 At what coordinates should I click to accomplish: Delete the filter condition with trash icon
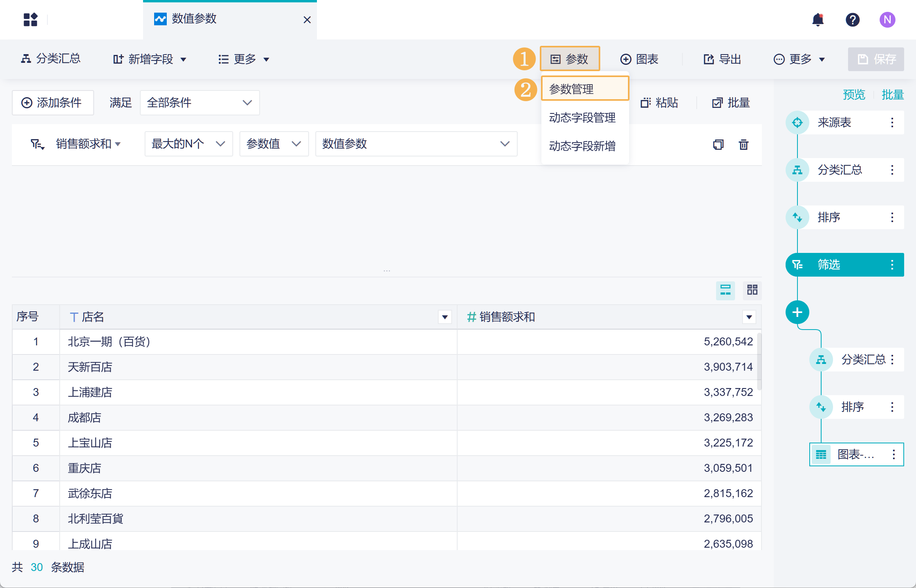(x=743, y=145)
